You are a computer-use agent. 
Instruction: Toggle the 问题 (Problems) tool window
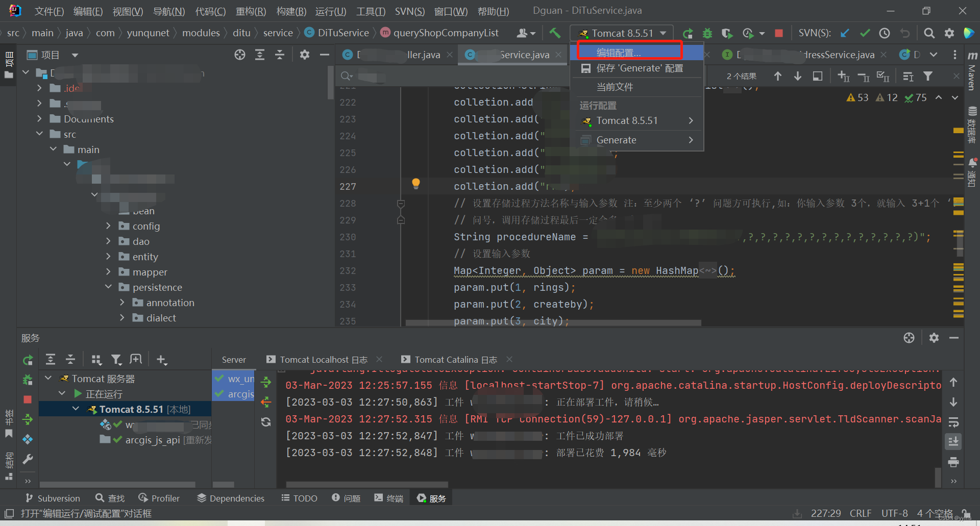(346, 498)
